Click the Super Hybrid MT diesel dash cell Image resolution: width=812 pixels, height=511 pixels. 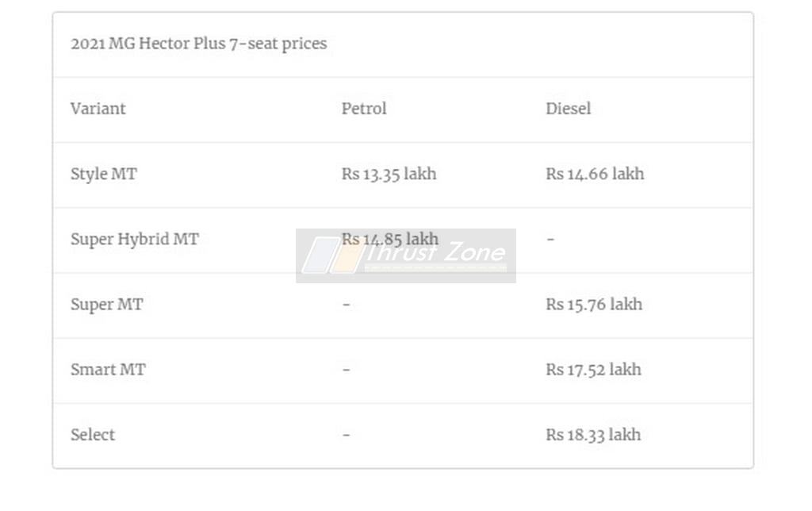click(x=550, y=240)
